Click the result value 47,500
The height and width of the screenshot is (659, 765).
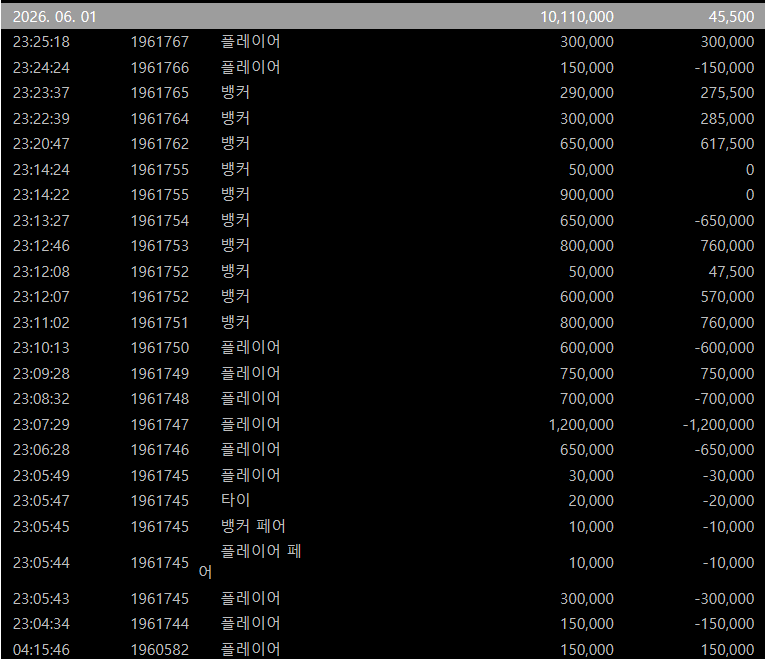731,272
